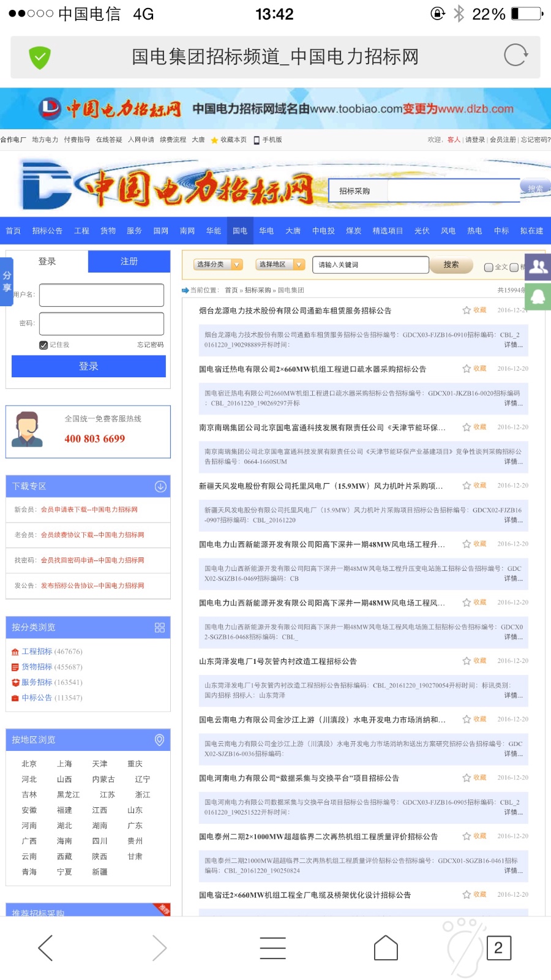Screen dimensions: 551x980
Task: Open 详情 for the 烟台龙源电力 summary
Action: [513, 345]
